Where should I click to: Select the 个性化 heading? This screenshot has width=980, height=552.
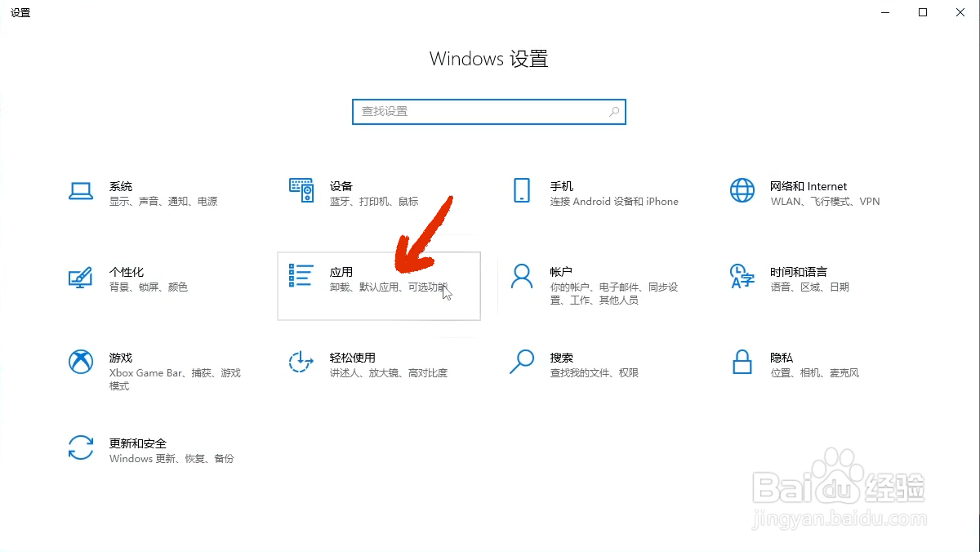click(x=127, y=272)
